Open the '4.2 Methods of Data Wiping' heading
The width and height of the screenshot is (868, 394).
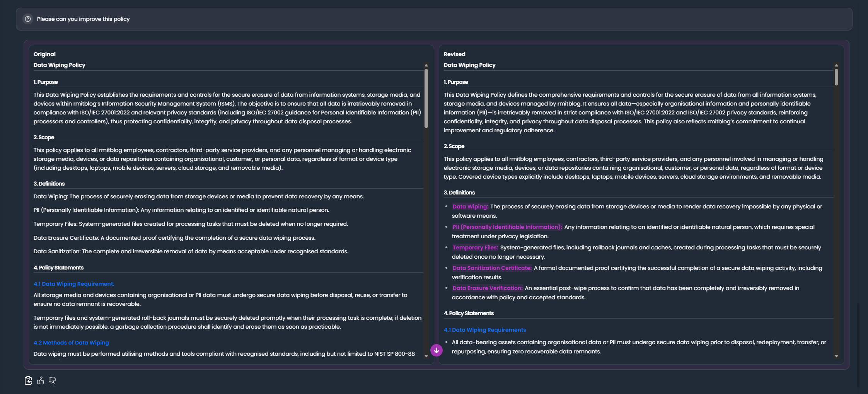coord(71,343)
